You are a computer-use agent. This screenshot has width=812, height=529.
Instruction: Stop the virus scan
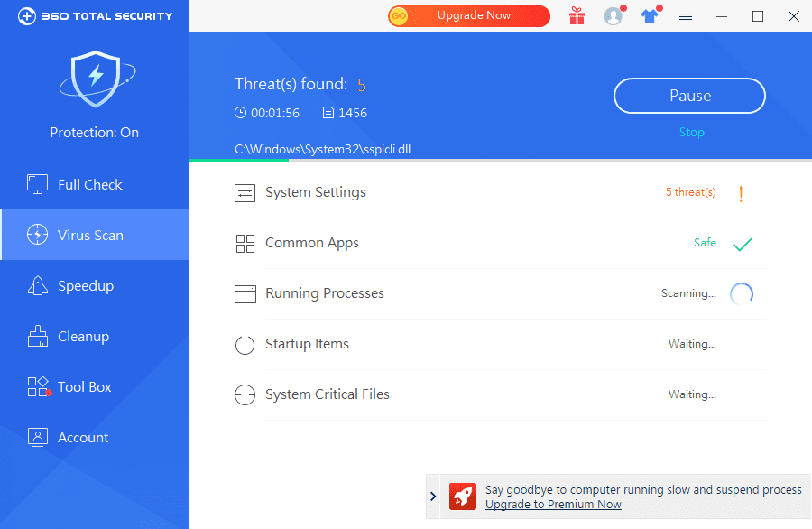691,132
